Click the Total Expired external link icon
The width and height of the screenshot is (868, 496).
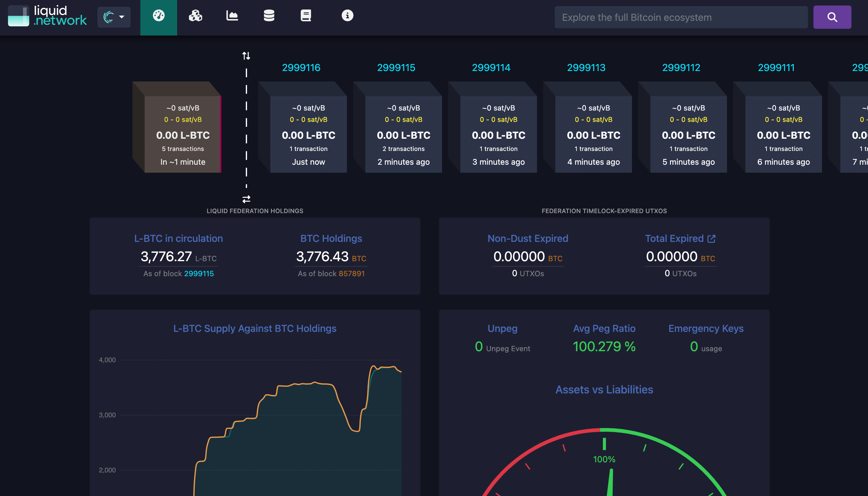click(711, 239)
